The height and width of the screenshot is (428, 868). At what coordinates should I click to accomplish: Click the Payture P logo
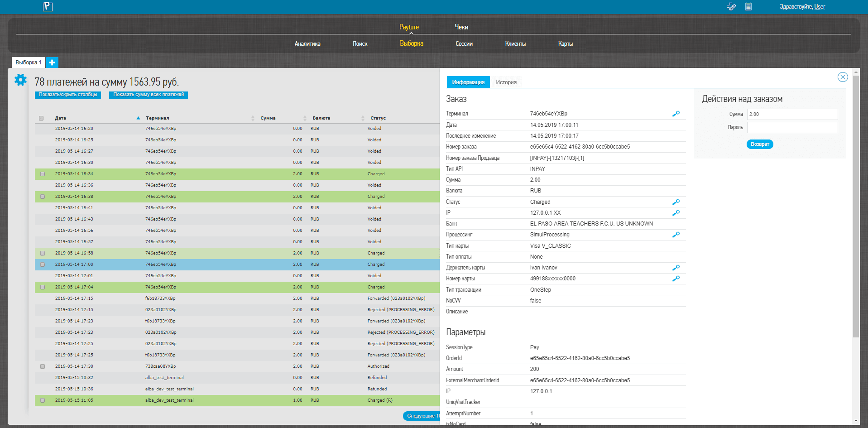pyautogui.click(x=48, y=6)
